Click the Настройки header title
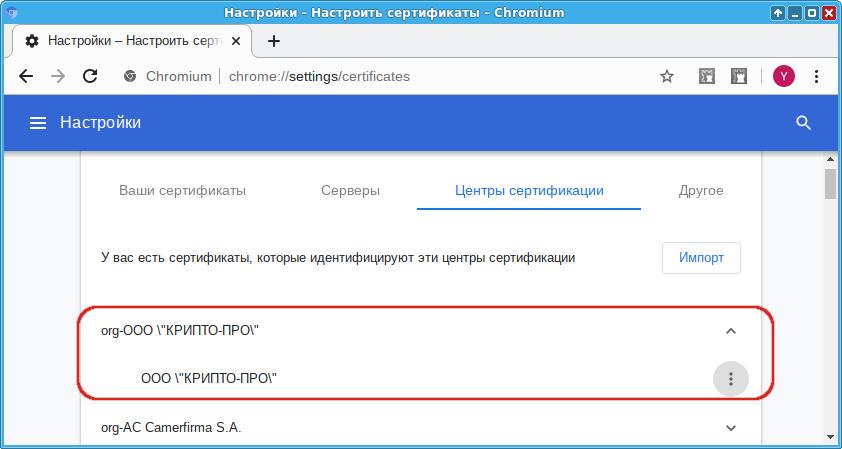Screen dimensions: 842x449 [100, 122]
